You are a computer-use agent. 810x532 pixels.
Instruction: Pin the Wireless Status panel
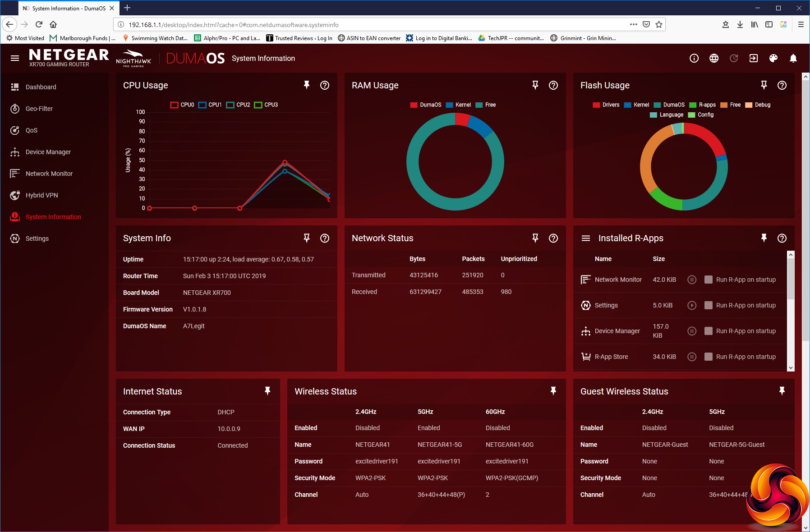553,391
